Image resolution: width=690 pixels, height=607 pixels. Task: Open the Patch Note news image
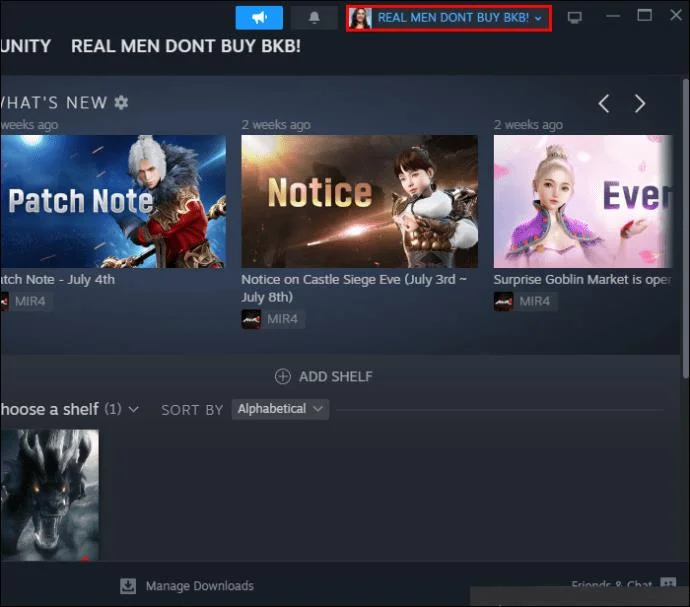(113, 201)
